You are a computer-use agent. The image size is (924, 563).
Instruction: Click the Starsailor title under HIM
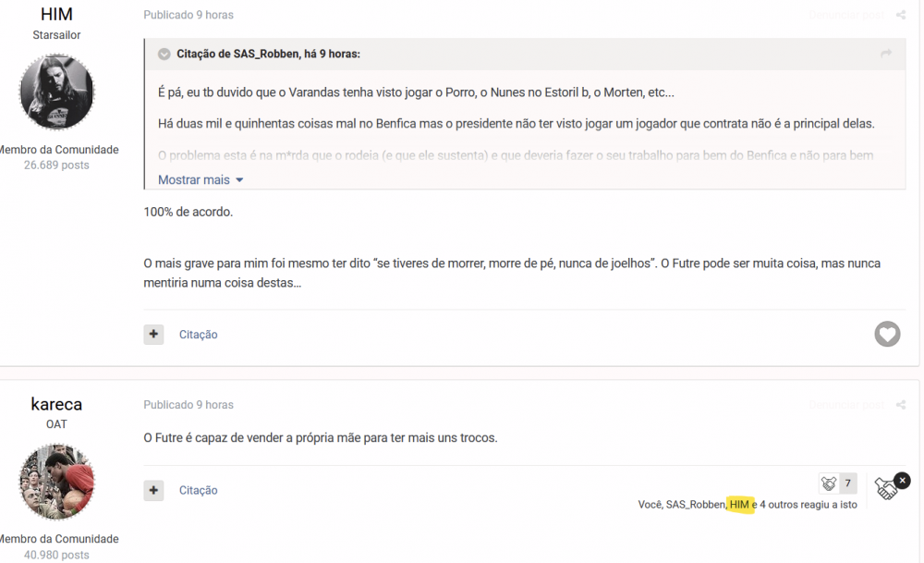pos(56,35)
